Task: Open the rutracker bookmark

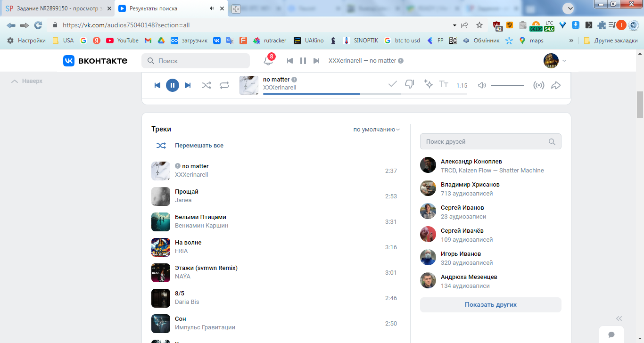Action: coord(270,41)
